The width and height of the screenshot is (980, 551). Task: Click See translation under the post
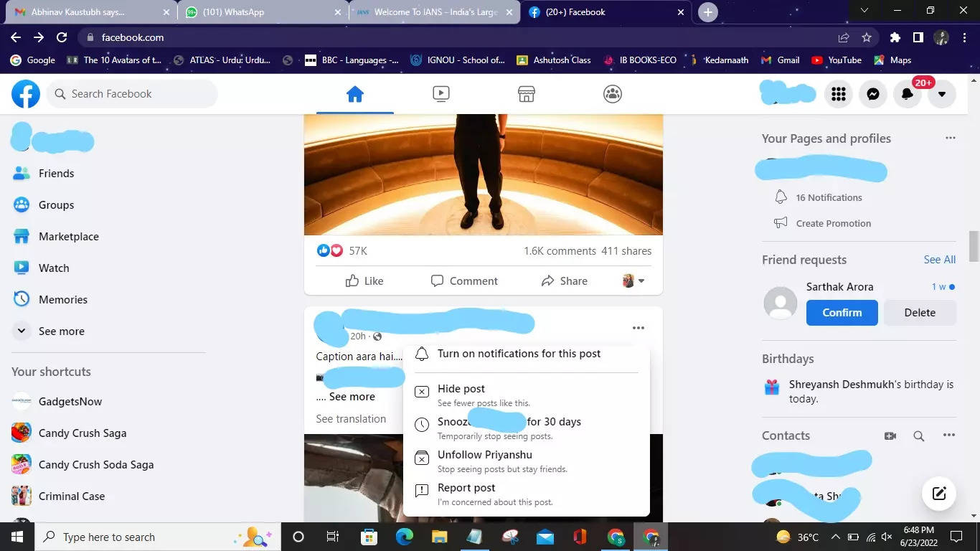[351, 419]
